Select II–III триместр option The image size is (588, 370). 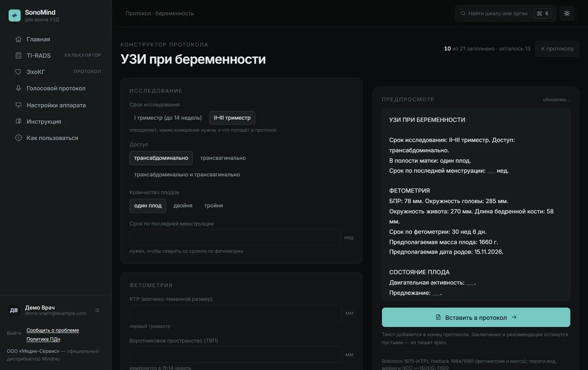point(232,118)
